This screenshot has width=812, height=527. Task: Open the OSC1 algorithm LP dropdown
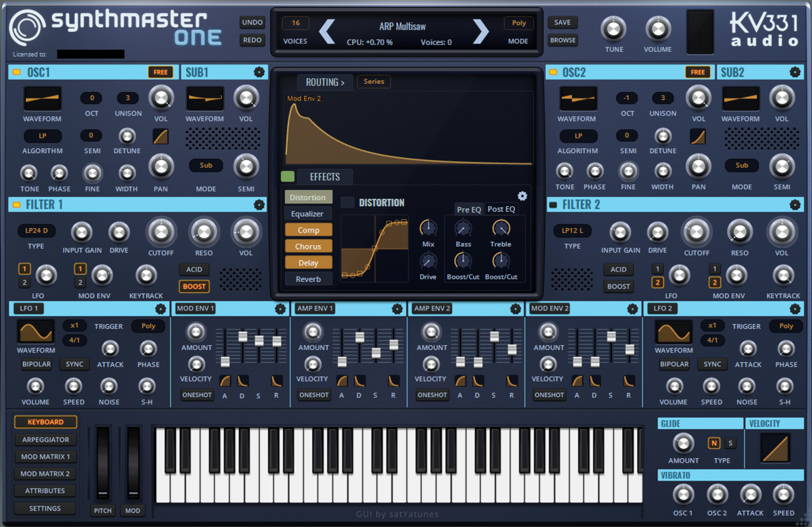click(42, 136)
